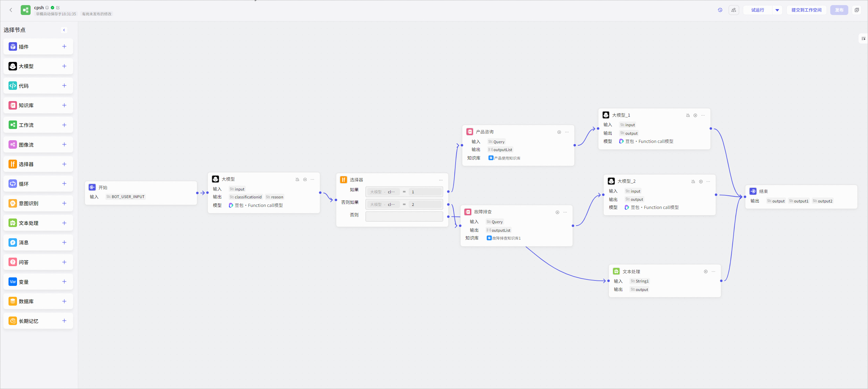Click the empty 否则 branch field

404,216
